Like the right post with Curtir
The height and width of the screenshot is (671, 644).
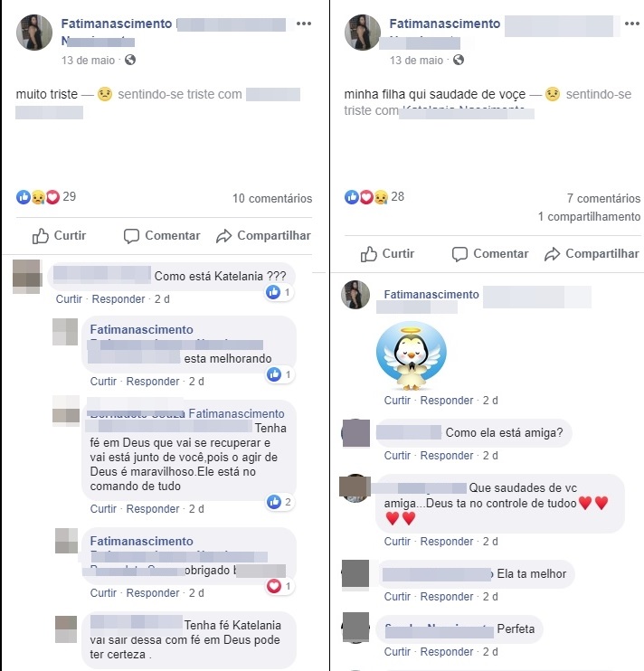click(387, 254)
